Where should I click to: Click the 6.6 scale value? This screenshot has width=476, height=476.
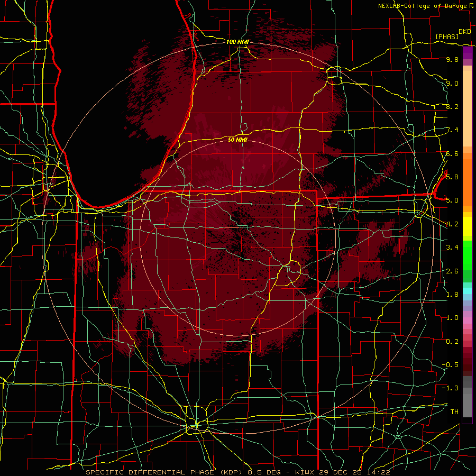[452, 153]
